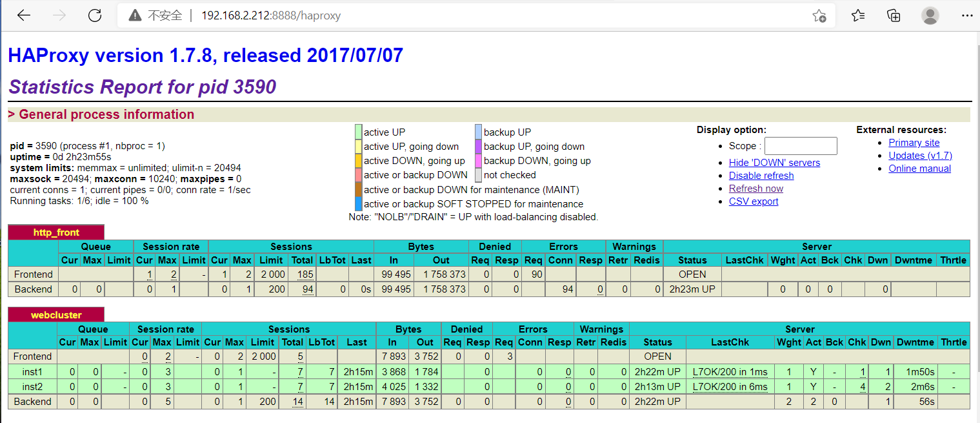Viewport: 980px width, 423px height.
Task: Click the backup UP, going down legend swatch
Action: [x=478, y=146]
